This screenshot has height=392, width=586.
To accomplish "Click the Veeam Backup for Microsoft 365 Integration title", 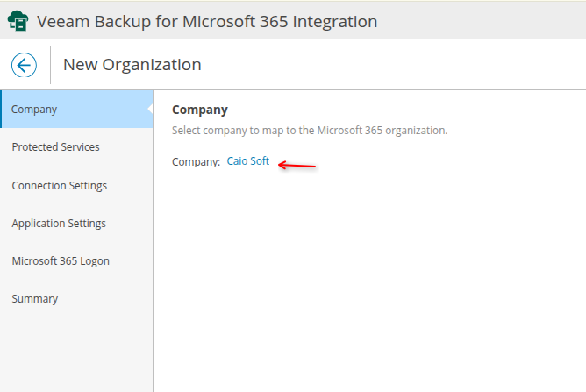I will [207, 21].
